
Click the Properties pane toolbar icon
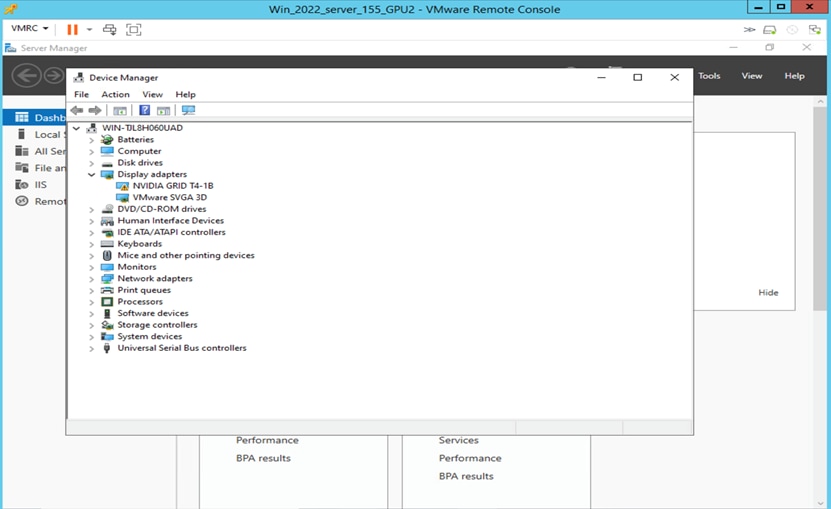[164, 110]
